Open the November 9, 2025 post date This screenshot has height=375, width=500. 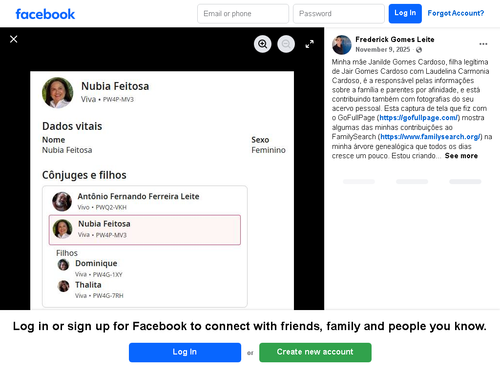pyautogui.click(x=383, y=50)
